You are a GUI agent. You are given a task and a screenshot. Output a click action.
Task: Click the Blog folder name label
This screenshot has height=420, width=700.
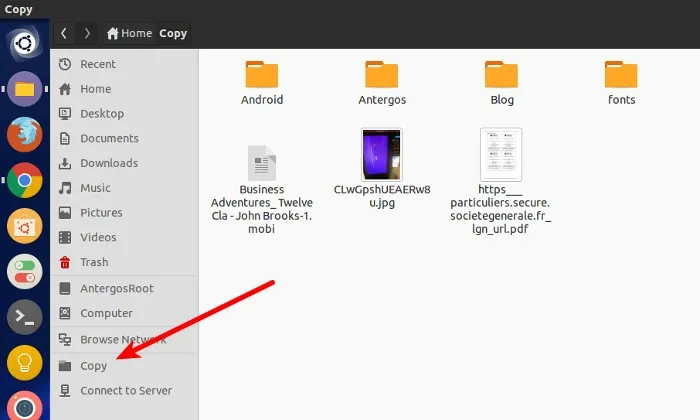click(x=502, y=100)
